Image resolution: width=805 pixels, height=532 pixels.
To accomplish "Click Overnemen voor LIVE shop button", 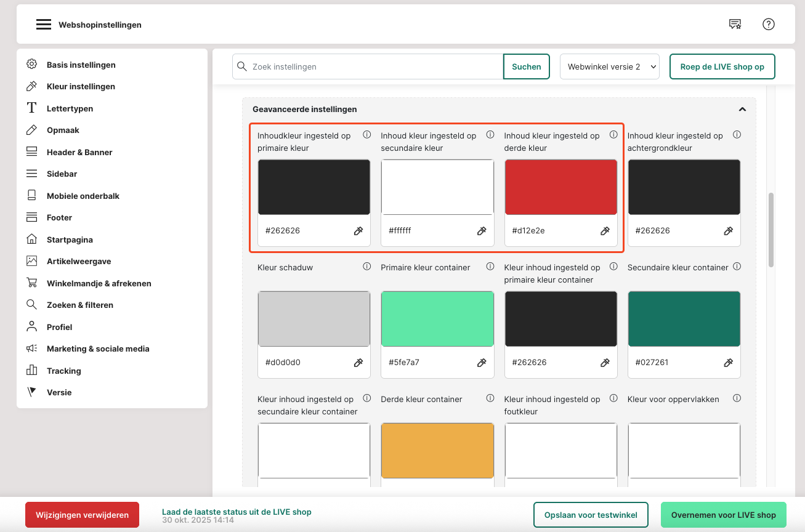I will [723, 515].
